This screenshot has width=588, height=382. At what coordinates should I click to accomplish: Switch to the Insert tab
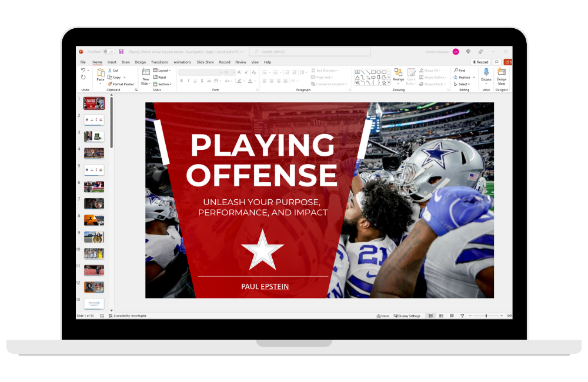[112, 62]
